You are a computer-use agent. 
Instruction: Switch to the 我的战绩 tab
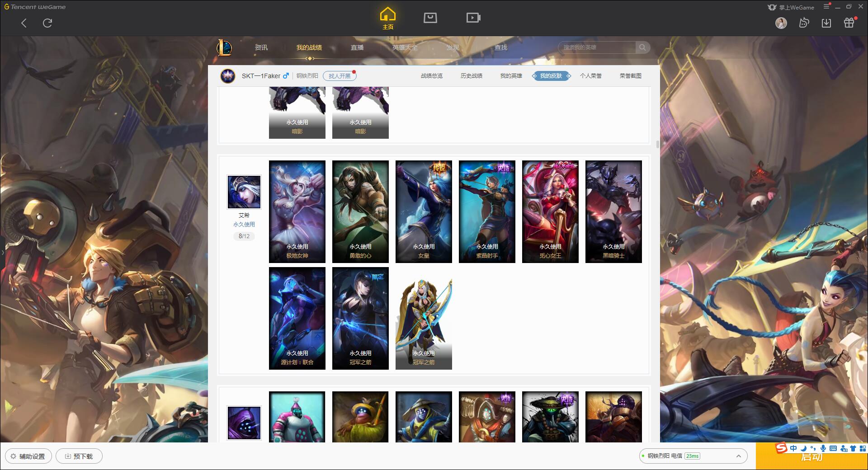309,47
